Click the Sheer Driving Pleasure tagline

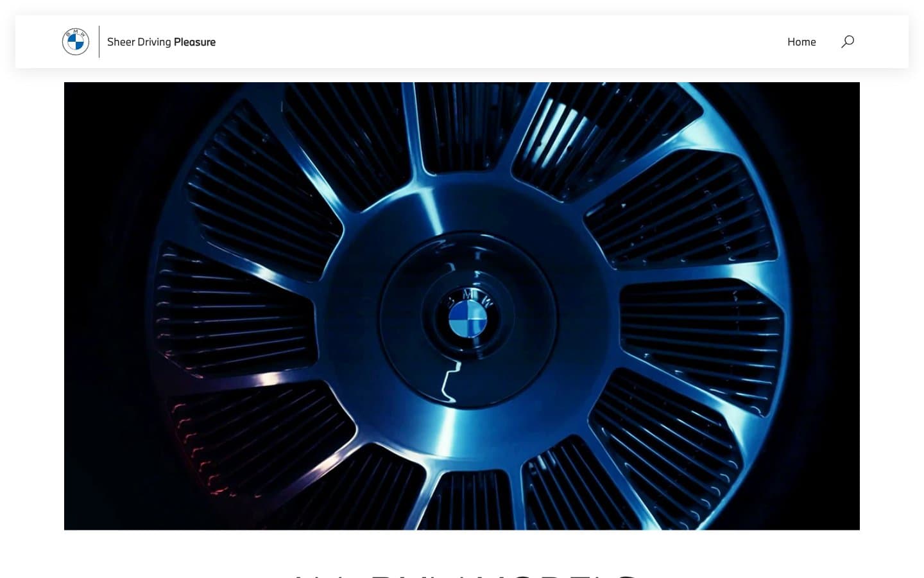click(161, 42)
